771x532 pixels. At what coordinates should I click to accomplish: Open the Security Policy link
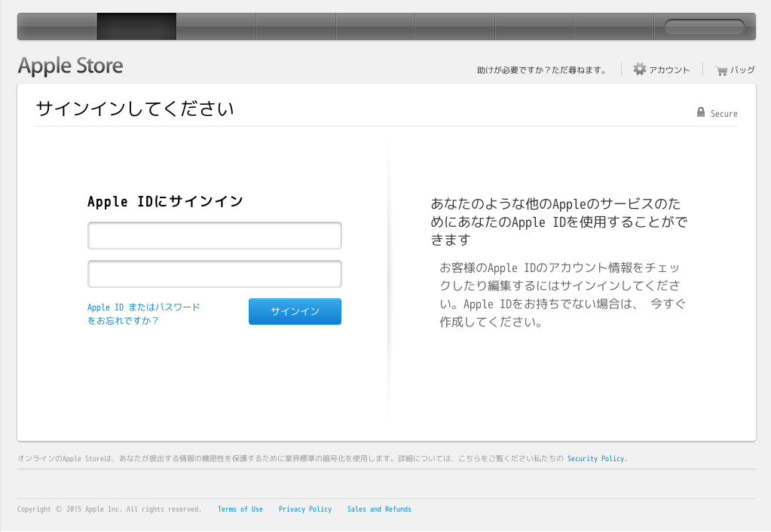[597, 458]
